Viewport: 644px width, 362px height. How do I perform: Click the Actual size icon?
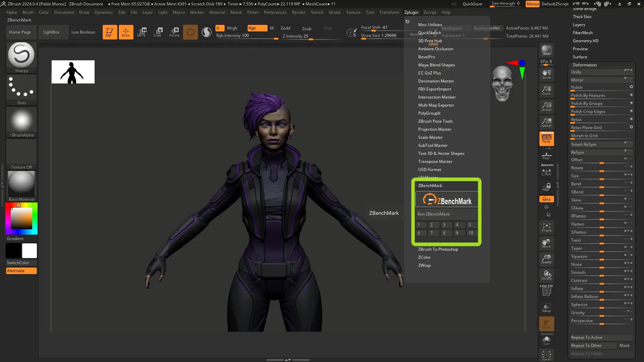click(x=546, y=106)
